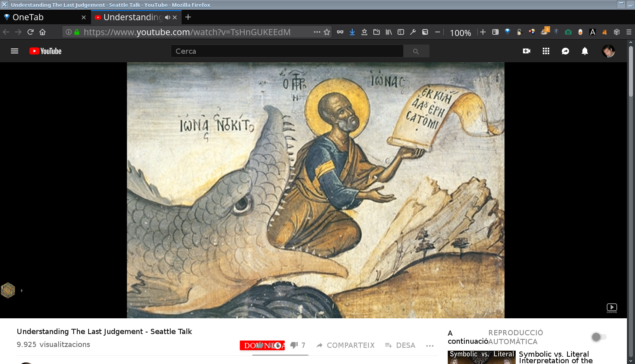Show site information for the connection
The width and height of the screenshot is (635, 364).
click(69, 32)
